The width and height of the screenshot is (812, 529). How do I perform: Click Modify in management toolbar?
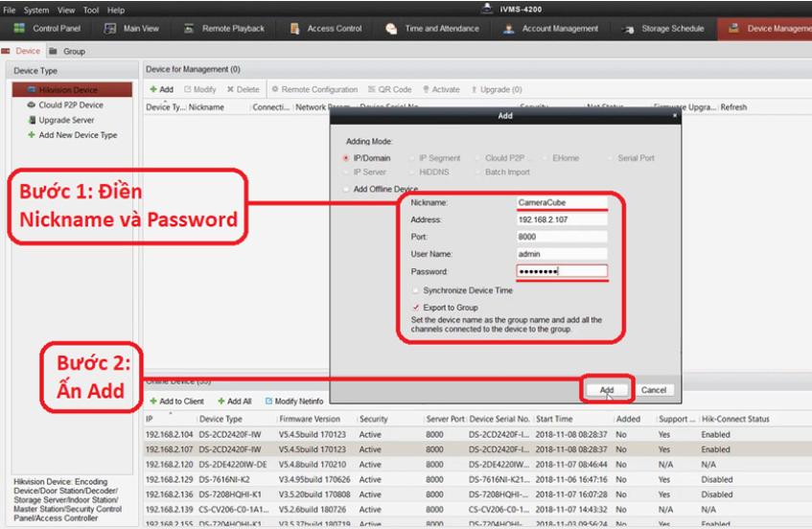click(x=200, y=89)
